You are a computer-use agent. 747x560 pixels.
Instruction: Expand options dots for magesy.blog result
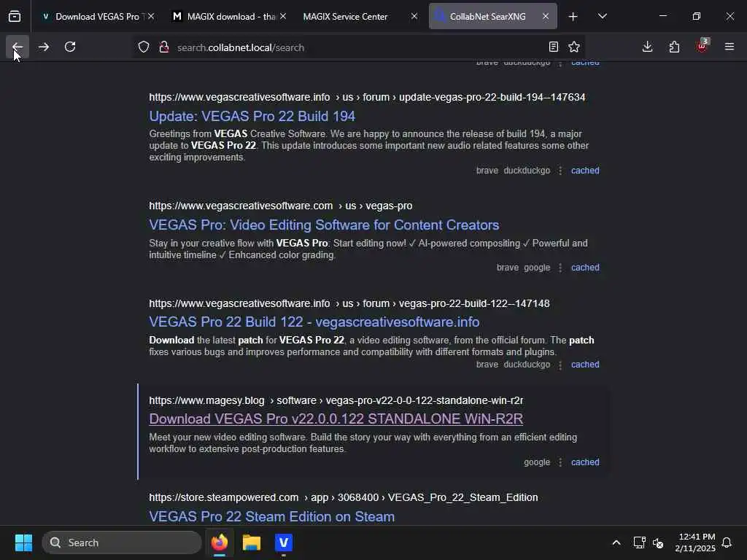(560, 462)
